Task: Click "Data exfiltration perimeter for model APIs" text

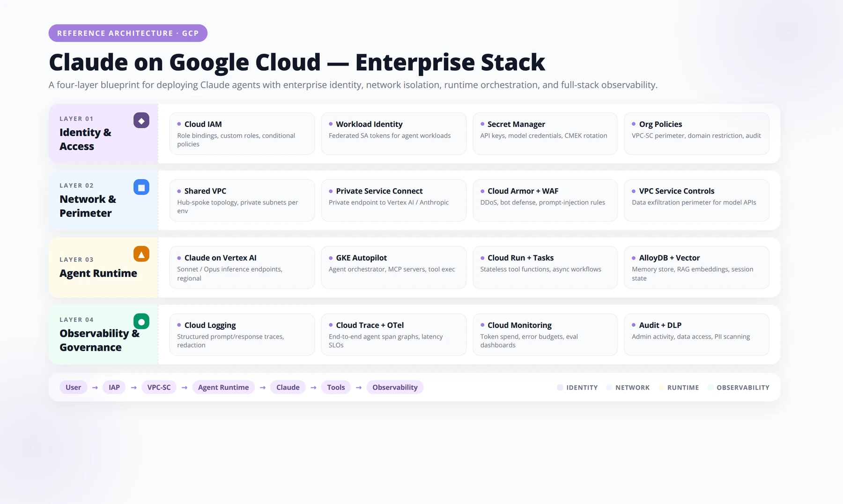Action: pos(694,203)
